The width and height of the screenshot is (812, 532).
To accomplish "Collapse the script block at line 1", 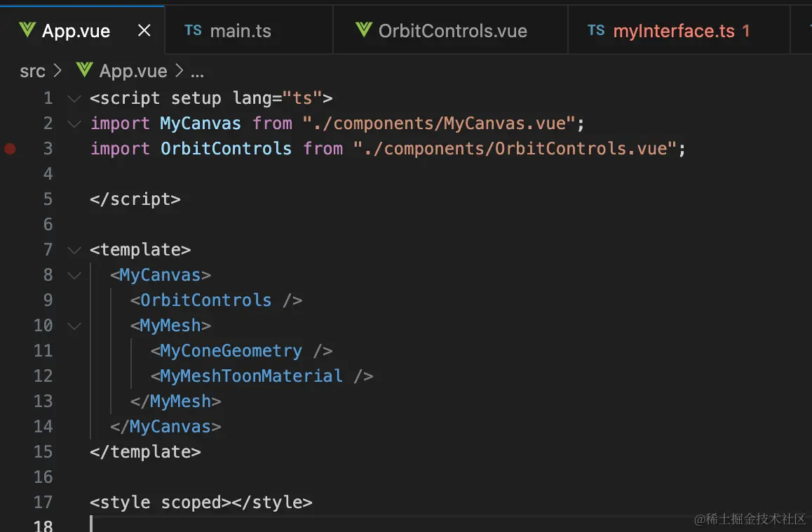I will [74, 98].
